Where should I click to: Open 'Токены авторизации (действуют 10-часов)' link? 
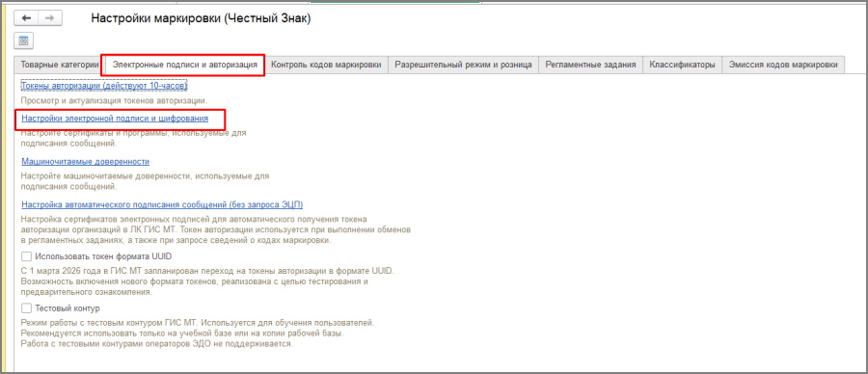click(104, 86)
